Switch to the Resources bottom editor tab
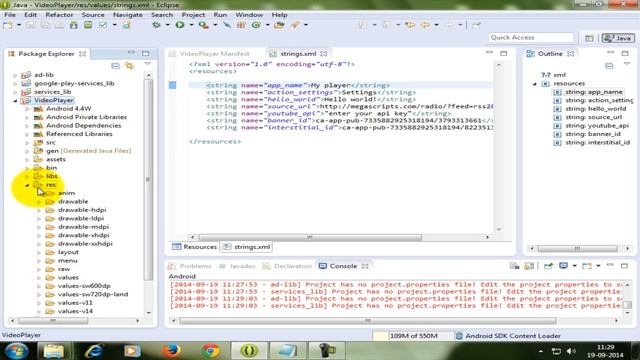The image size is (640, 360). (x=194, y=247)
